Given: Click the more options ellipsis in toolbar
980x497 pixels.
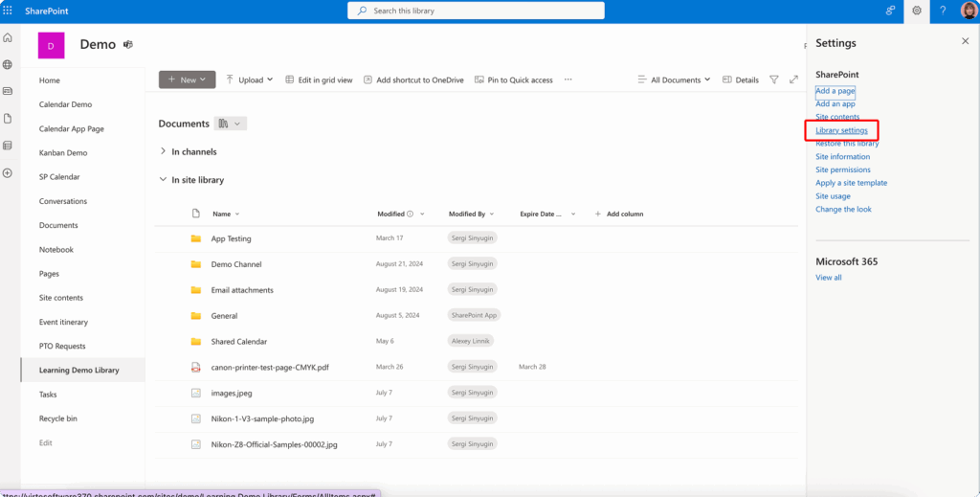Looking at the screenshot, I should click(568, 79).
